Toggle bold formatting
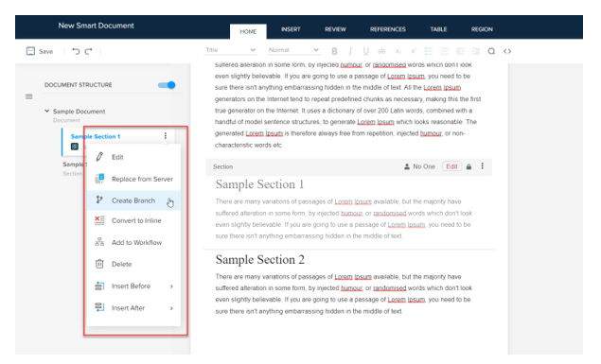 [x=334, y=51]
